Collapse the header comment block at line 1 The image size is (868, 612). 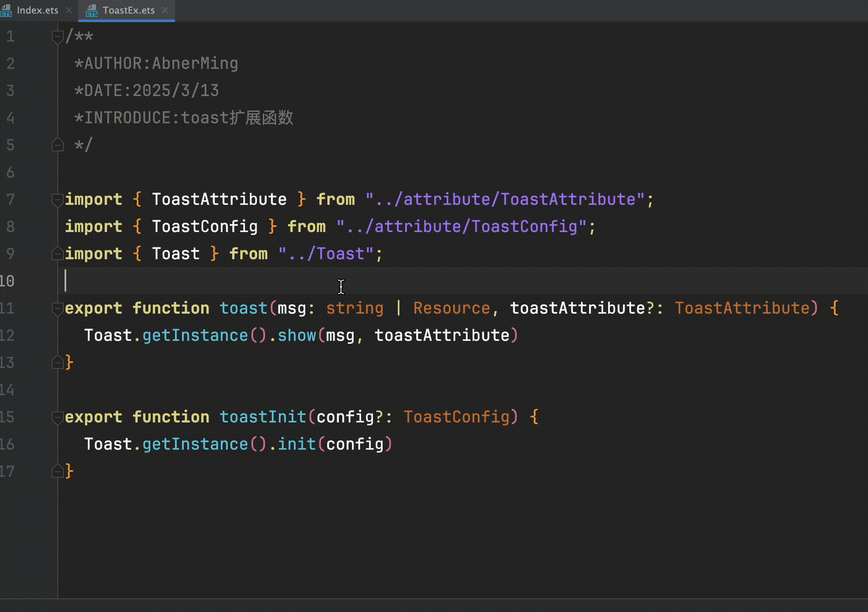point(57,37)
